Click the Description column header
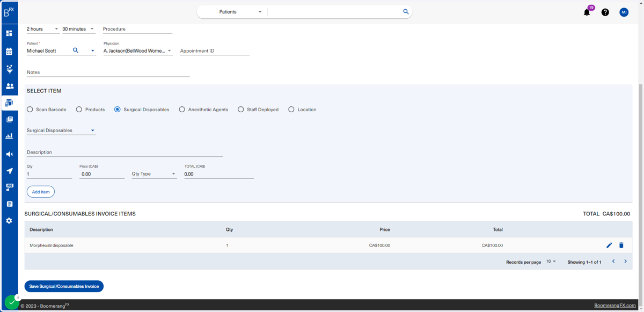 [41, 230]
